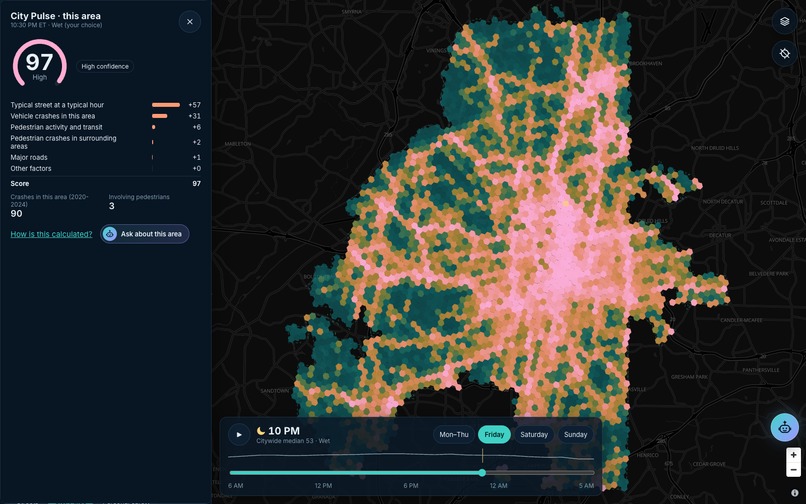Click the crashes count value 90
The height and width of the screenshot is (504, 806).
(16, 213)
